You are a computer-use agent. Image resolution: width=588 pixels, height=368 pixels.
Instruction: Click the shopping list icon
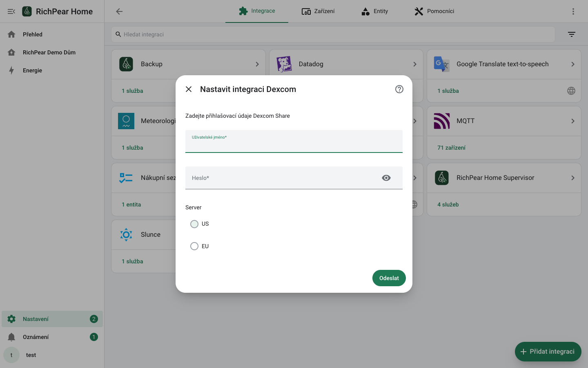(x=126, y=178)
